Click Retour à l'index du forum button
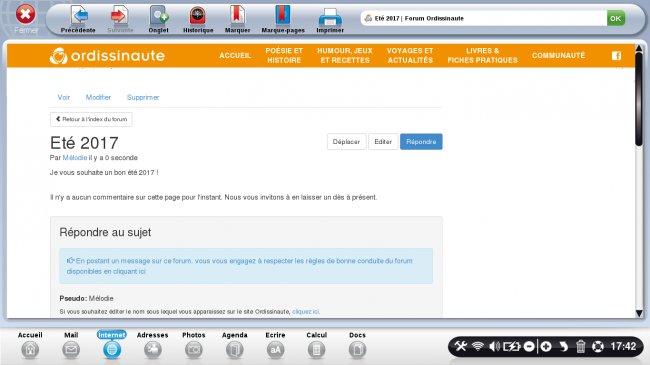 pos(91,119)
